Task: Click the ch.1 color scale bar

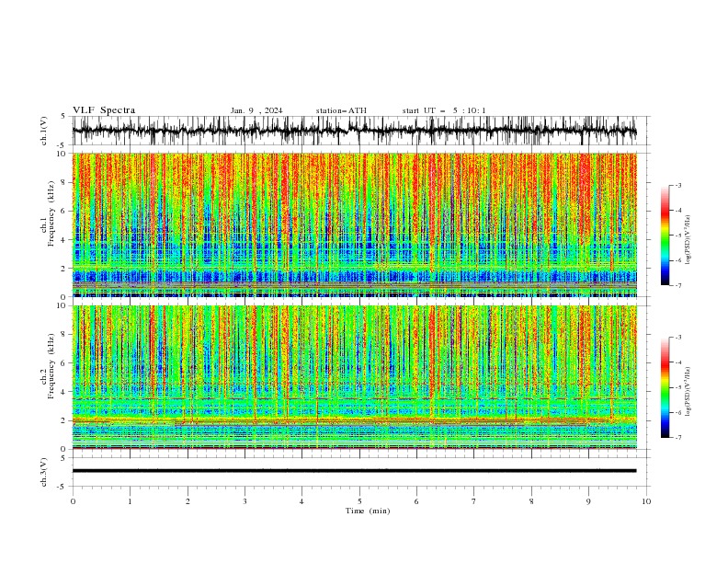Action: point(665,236)
